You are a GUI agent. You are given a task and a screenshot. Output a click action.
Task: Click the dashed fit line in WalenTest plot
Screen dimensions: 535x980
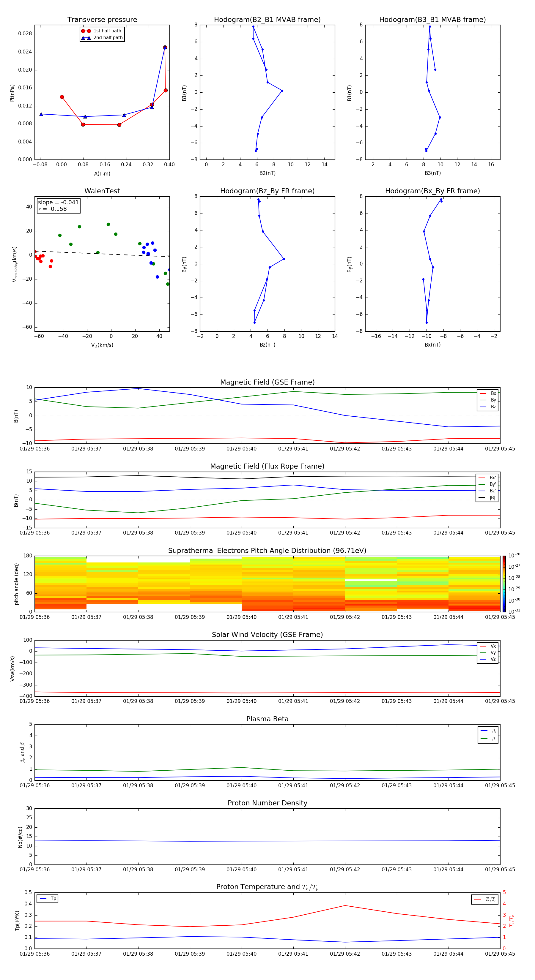tap(102, 254)
